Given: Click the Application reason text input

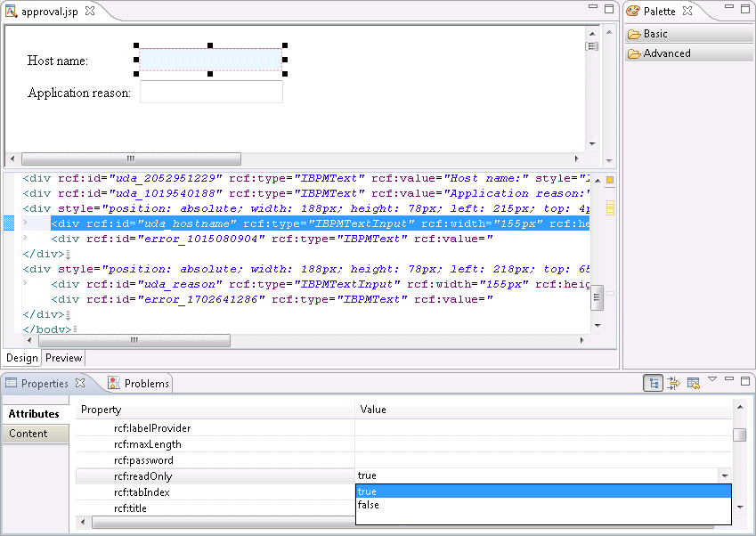Looking at the screenshot, I should (211, 93).
